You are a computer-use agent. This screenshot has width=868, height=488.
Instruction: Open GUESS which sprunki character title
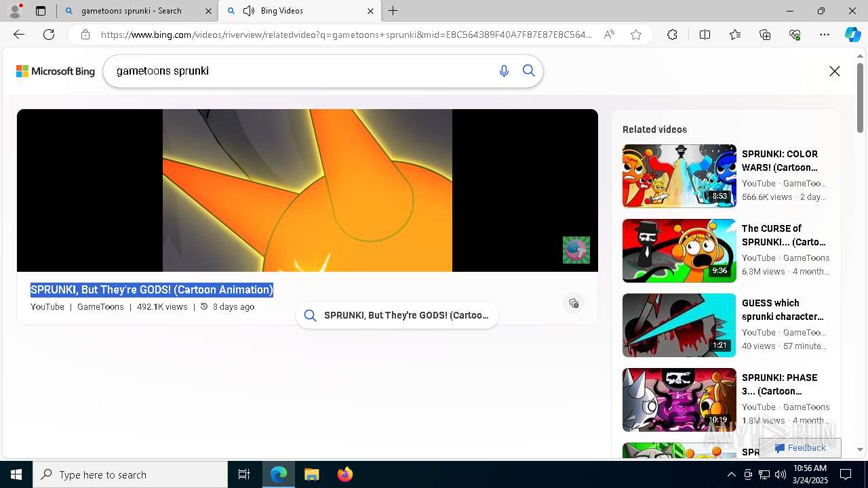pos(783,310)
